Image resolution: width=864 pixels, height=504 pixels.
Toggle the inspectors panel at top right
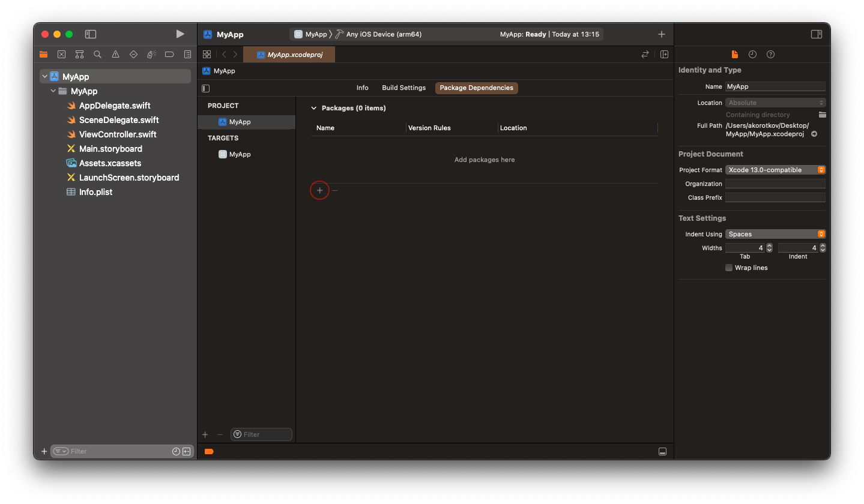[x=817, y=34]
